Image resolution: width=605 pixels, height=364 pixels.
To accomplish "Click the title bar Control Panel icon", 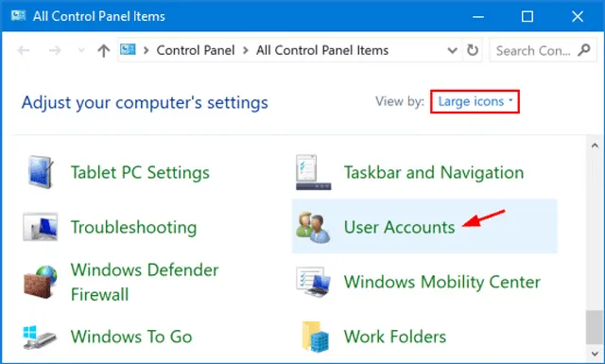I will tap(18, 16).
